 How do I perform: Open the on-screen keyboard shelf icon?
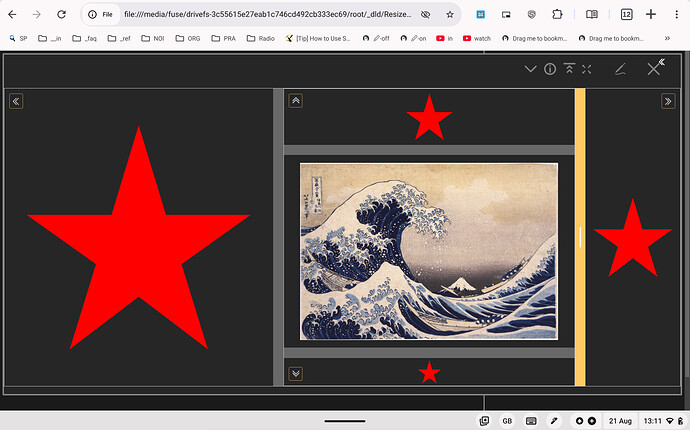531,421
